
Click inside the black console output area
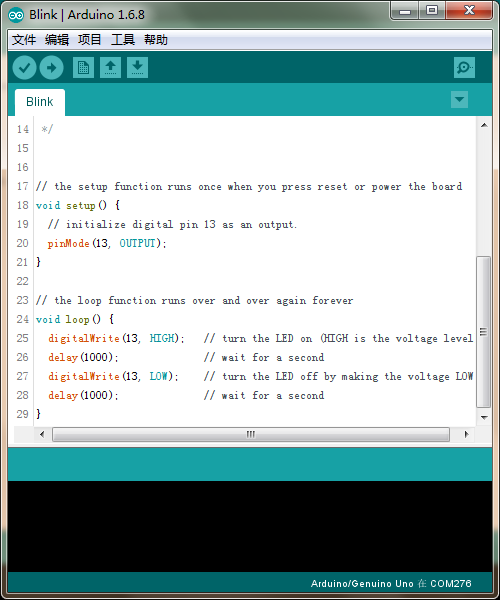tap(250, 526)
